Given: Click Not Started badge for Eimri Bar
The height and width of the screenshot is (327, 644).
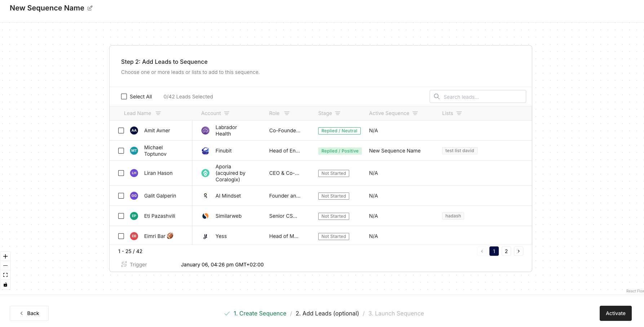Looking at the screenshot, I should click(x=334, y=237).
